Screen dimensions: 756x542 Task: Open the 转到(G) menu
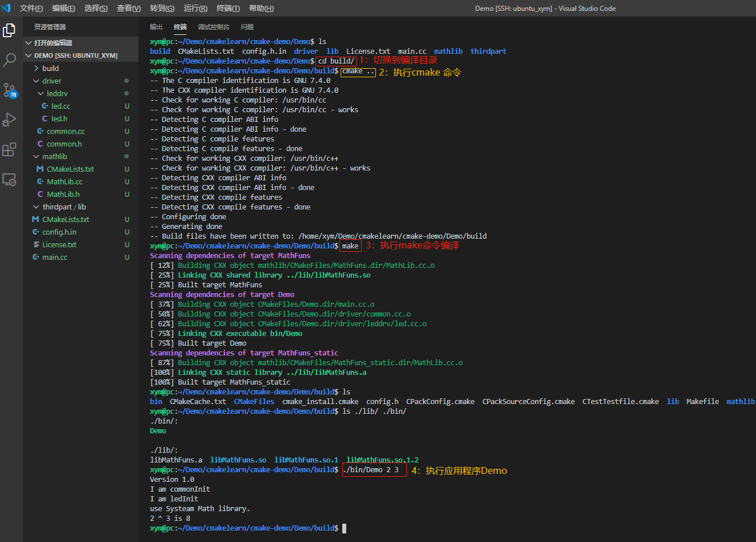163,8
